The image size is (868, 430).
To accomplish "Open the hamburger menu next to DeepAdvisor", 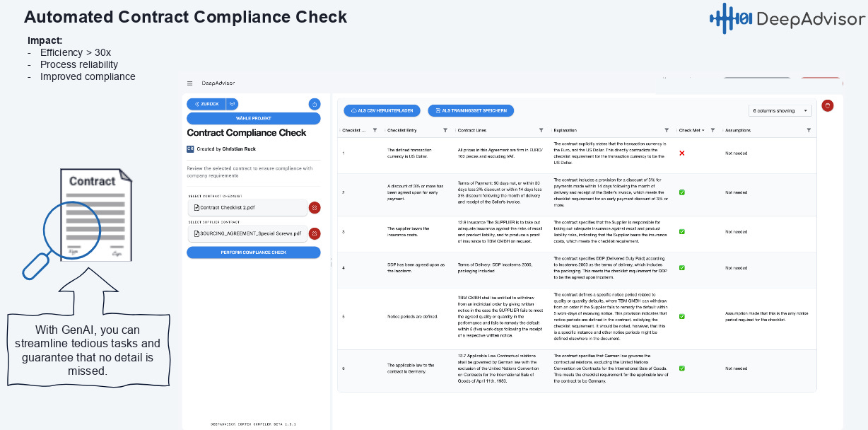I will point(189,83).
